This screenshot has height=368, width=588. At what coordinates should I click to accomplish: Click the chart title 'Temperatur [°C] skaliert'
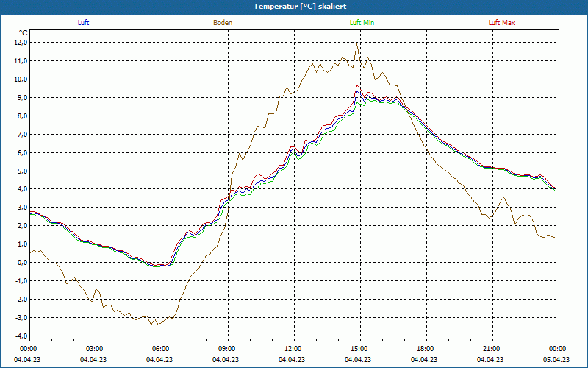point(300,7)
